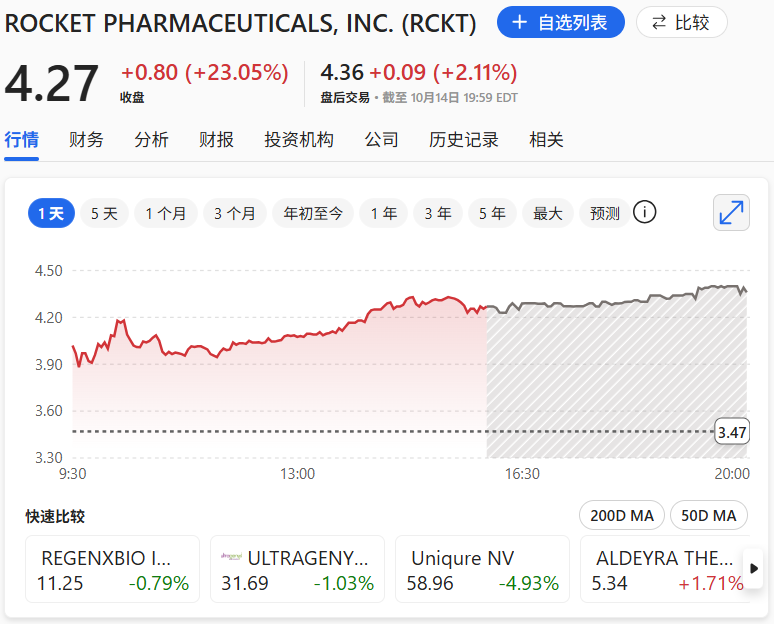774x624 pixels.
Task: Toggle the 200D MA overlay
Action: point(622,516)
